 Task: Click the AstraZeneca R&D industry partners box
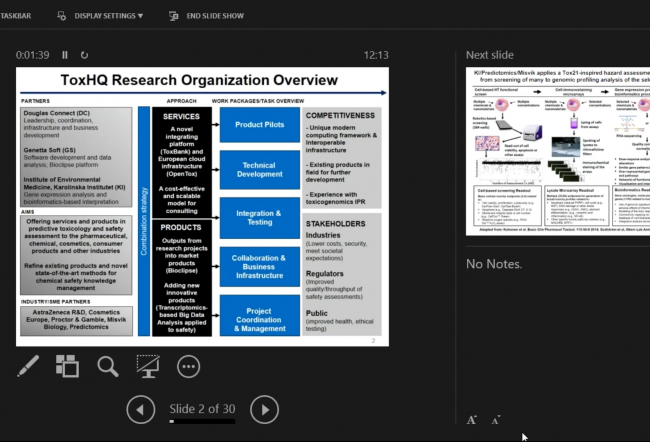point(76,320)
